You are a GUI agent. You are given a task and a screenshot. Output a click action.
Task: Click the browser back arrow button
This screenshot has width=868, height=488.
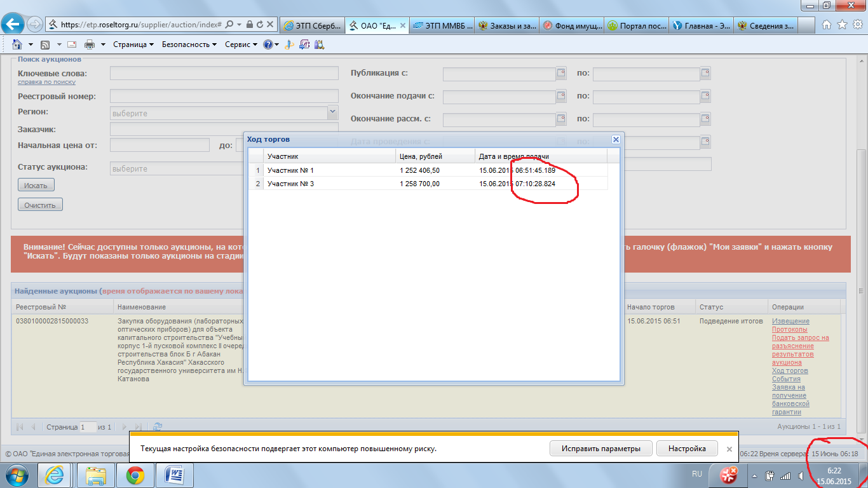point(14,24)
